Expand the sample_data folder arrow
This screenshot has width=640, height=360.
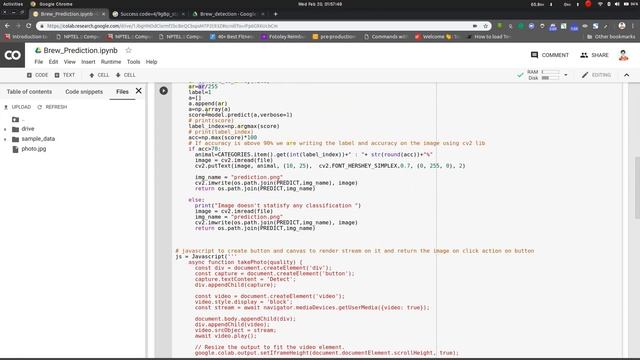tap(5, 140)
